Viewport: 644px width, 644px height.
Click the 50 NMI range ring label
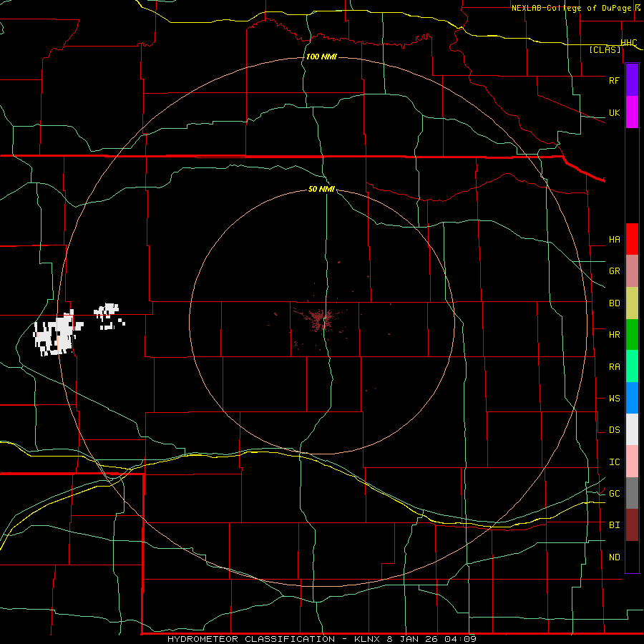tap(321, 189)
